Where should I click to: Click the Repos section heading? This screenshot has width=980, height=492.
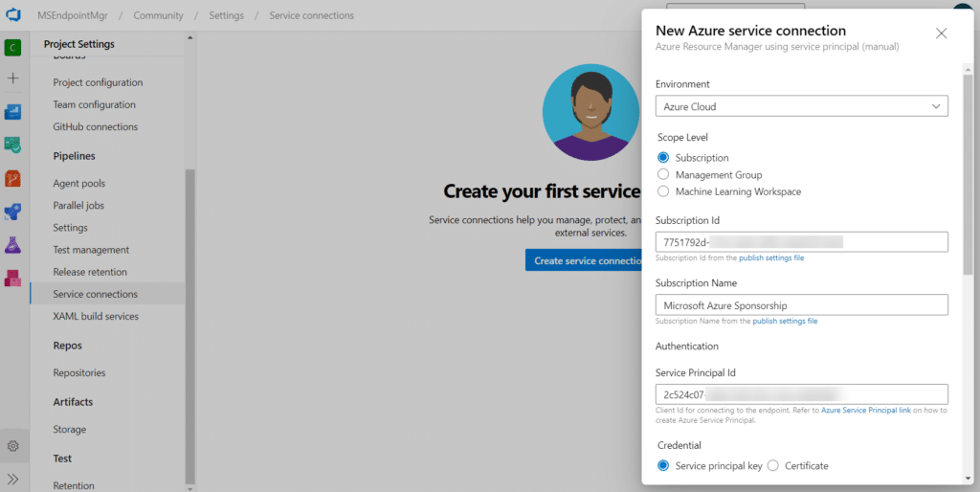pyautogui.click(x=68, y=346)
